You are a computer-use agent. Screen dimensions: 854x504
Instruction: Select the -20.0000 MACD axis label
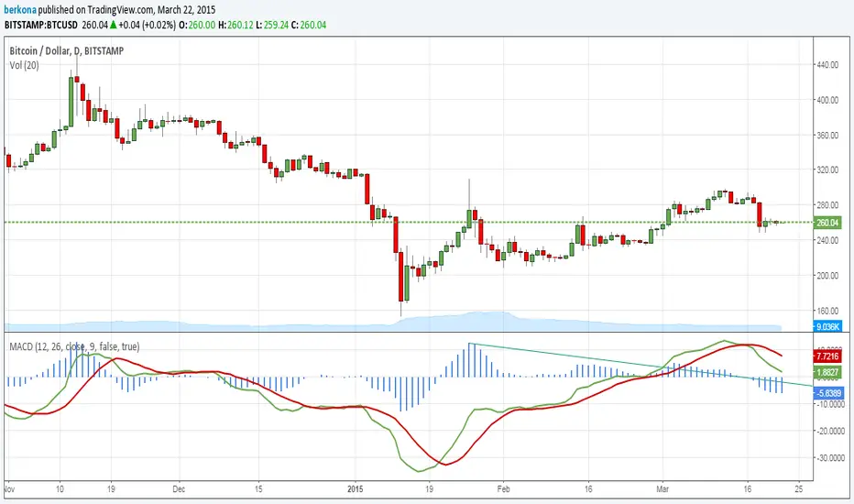829,431
